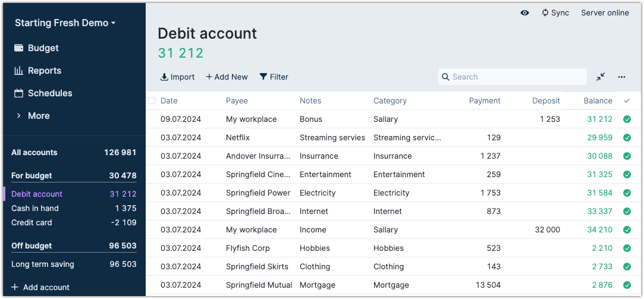
Task: Click the collapse split view arrows icon
Action: coord(601,77)
